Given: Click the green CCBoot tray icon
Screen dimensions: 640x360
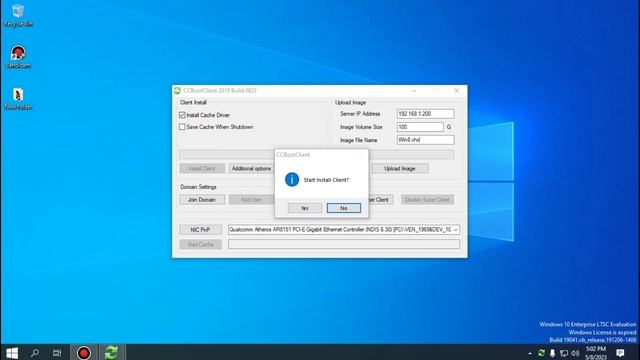Looking at the screenshot, I should (x=541, y=353).
